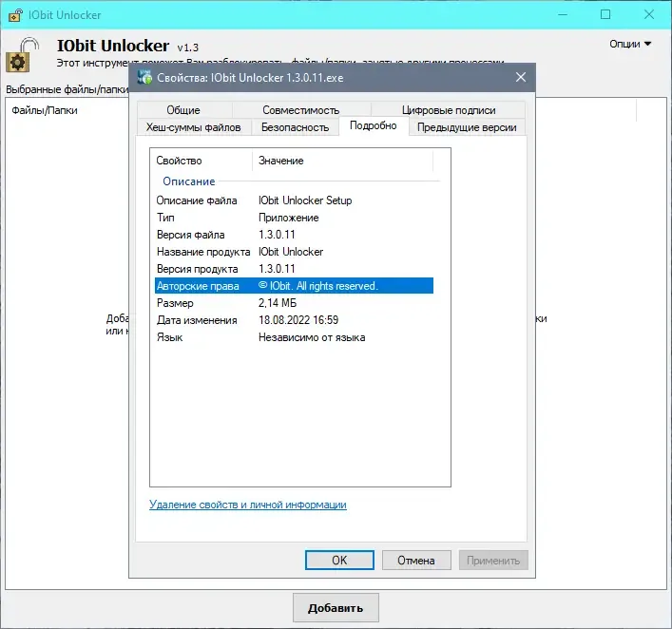The image size is (672, 629).
Task: Click the value 2,14 МБ
Action: point(278,303)
